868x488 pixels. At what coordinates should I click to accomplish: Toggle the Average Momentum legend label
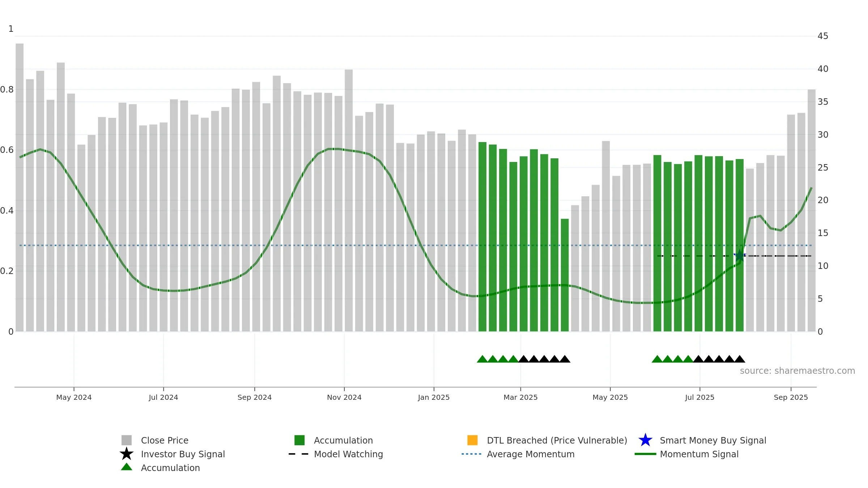[531, 454]
